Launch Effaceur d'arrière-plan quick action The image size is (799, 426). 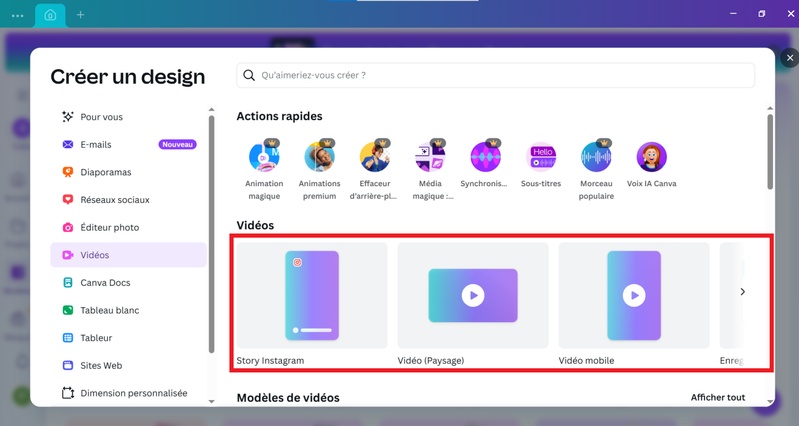tap(375, 170)
